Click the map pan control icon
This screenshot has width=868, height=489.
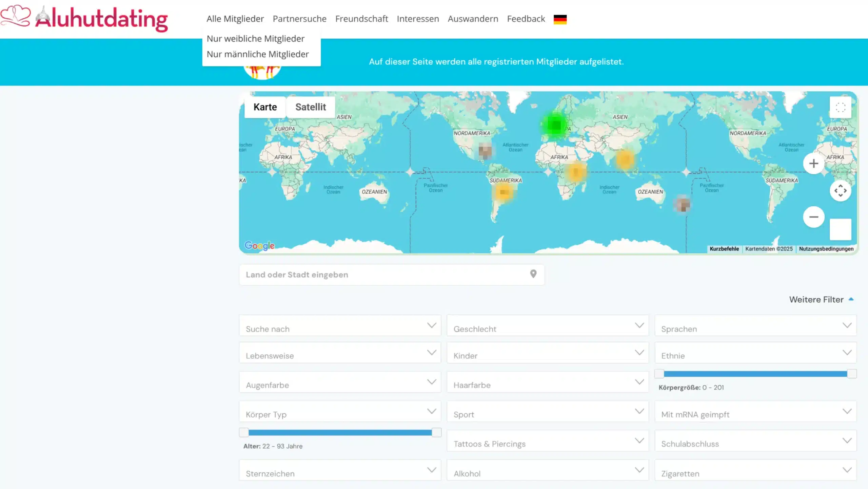840,191
